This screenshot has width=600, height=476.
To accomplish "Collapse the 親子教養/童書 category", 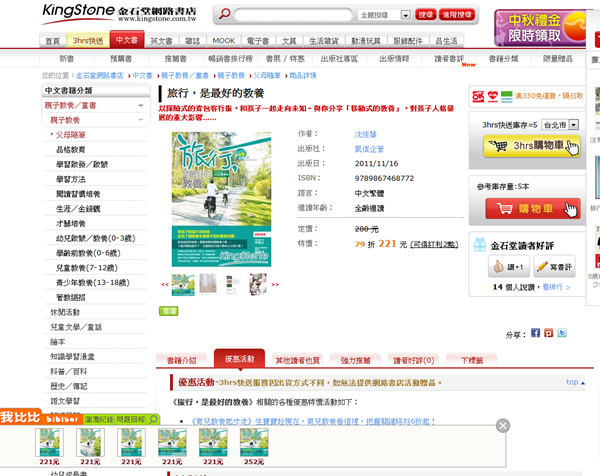I will (141, 105).
